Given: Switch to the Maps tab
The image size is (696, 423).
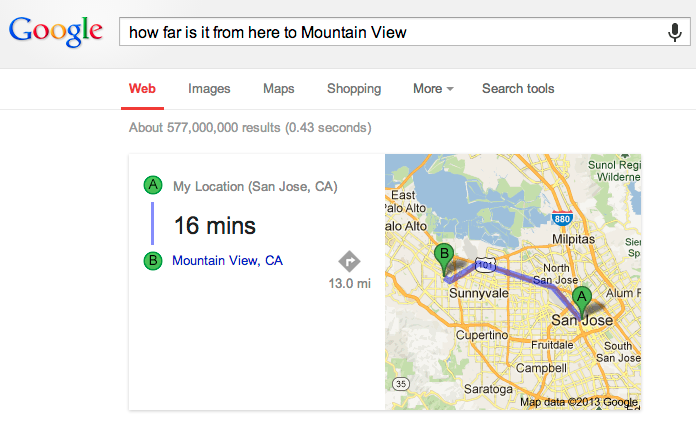Looking at the screenshot, I should (x=278, y=89).
